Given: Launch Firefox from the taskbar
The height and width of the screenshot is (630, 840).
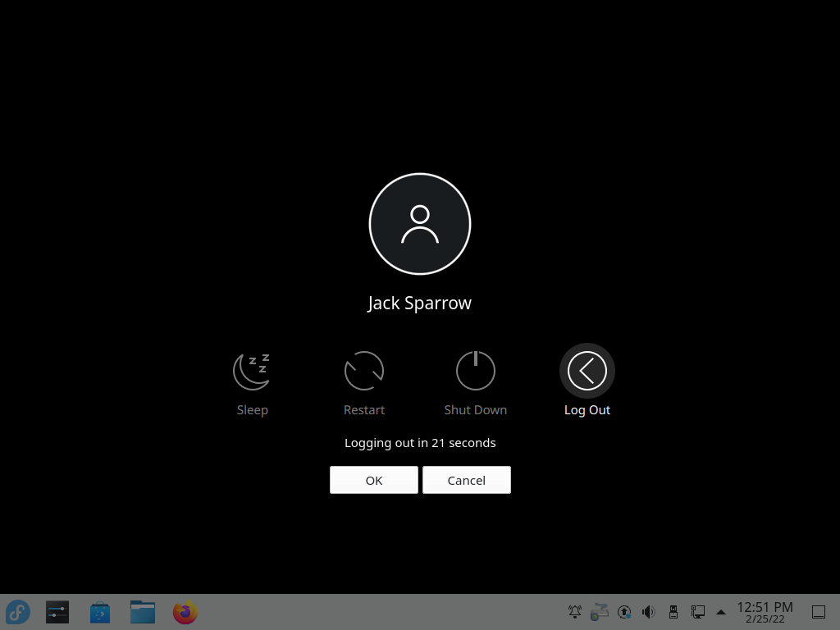Looking at the screenshot, I should [x=185, y=612].
